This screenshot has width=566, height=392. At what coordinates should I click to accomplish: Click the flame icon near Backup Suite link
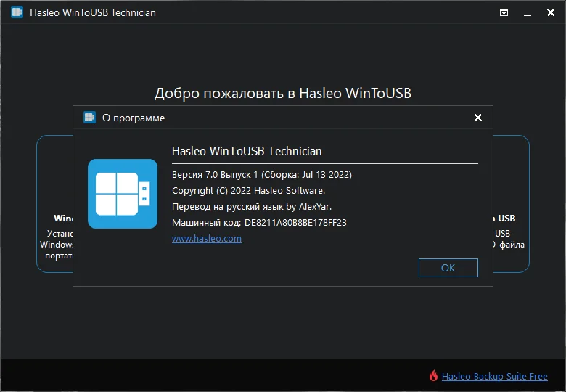(x=433, y=376)
